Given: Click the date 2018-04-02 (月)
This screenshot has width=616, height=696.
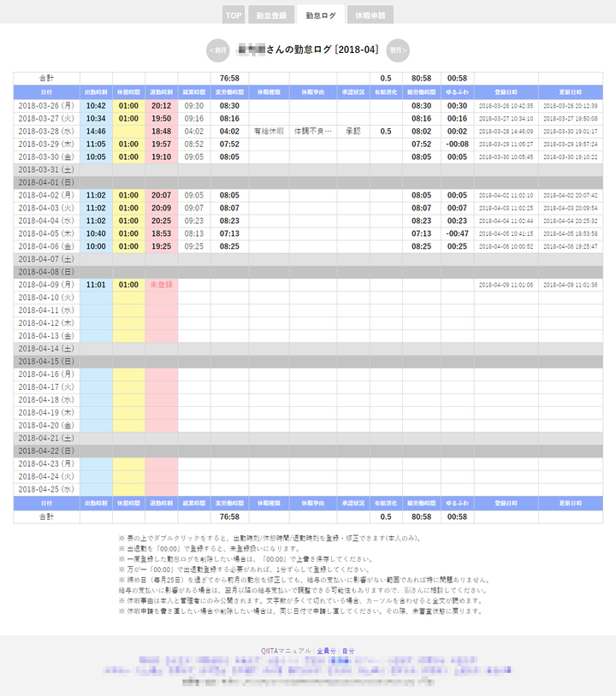Looking at the screenshot, I should click(47, 195).
